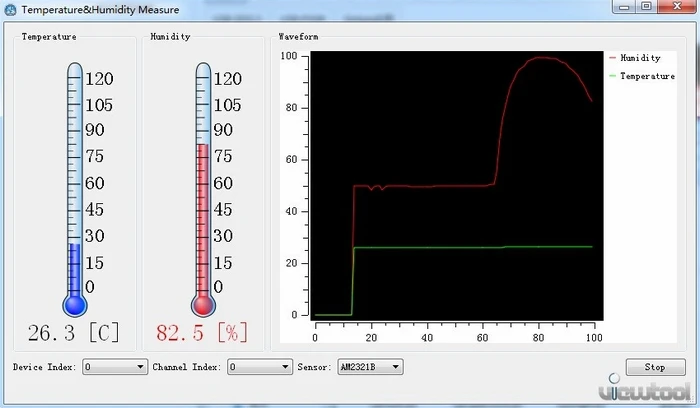Maximize the Temperature&Humidity Measure window
This screenshot has width=700, height=408.
click(x=646, y=6)
